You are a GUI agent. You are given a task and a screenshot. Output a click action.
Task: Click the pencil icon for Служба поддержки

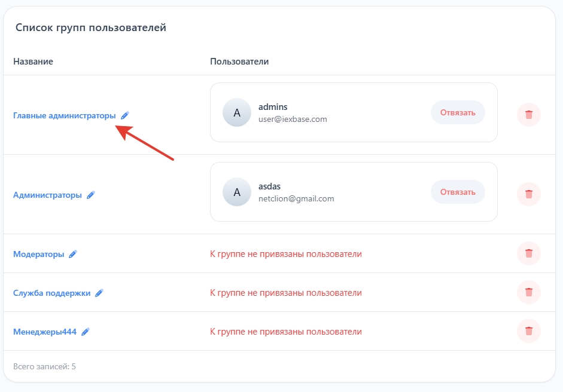pos(99,293)
